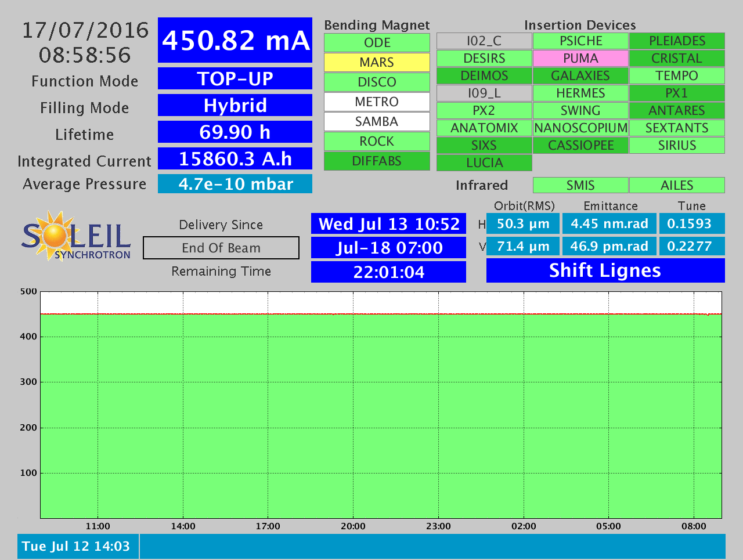Click the 46.9 pm.rad vertical emittance
Screen dimensions: 743x560
pyautogui.click(x=609, y=246)
